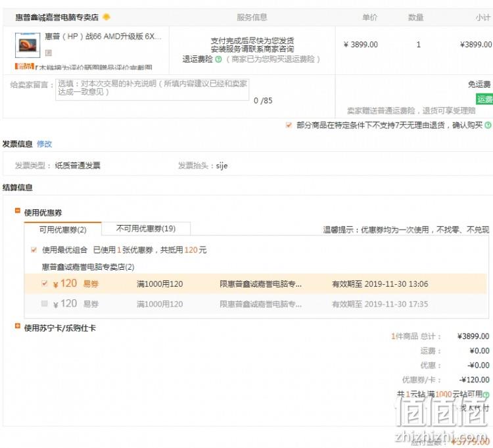Click the unit price ¥ 3899.00

tap(361, 45)
